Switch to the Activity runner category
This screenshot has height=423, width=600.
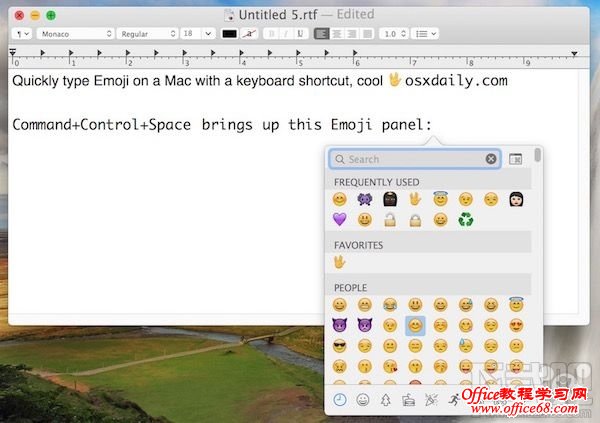point(454,400)
